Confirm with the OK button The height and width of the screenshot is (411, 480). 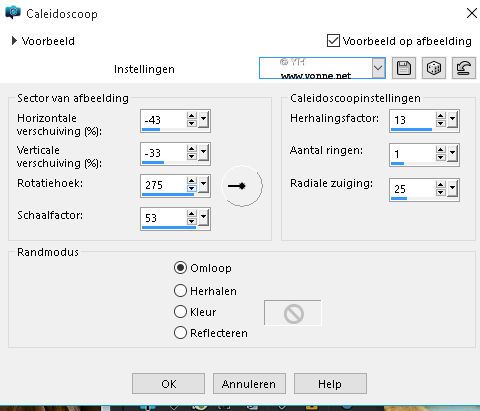click(168, 384)
